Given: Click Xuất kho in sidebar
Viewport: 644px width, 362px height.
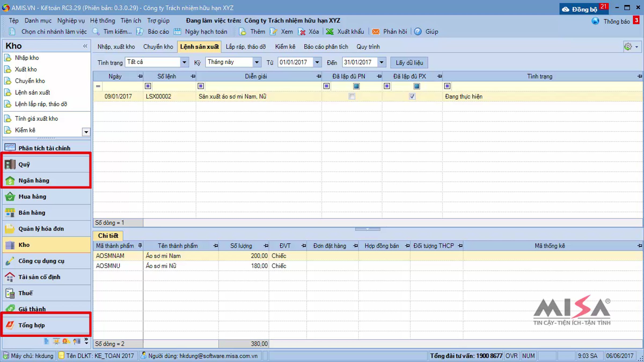Looking at the screenshot, I should click(26, 69).
